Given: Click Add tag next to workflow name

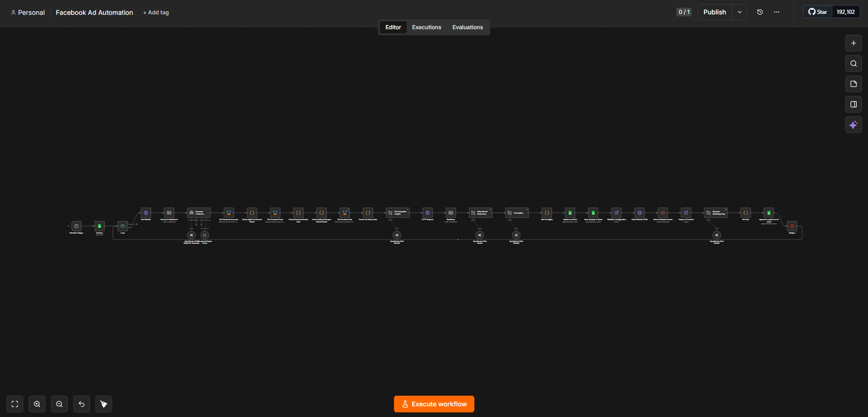Looking at the screenshot, I should pos(156,13).
